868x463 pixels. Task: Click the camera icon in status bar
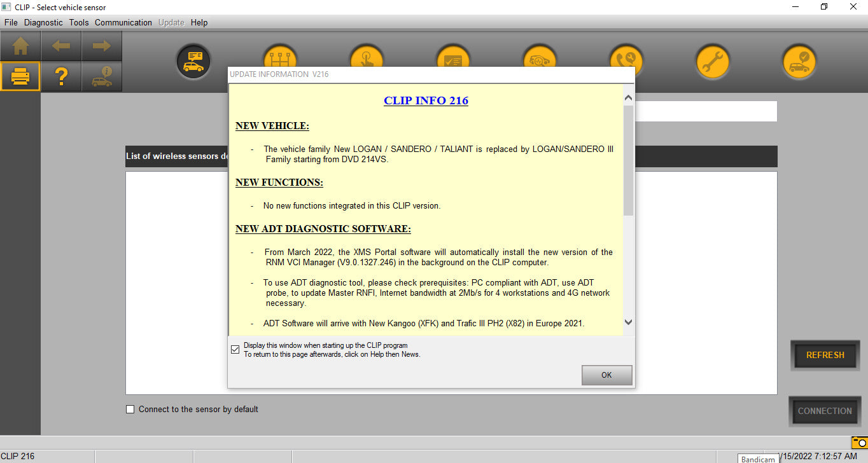pyautogui.click(x=860, y=443)
